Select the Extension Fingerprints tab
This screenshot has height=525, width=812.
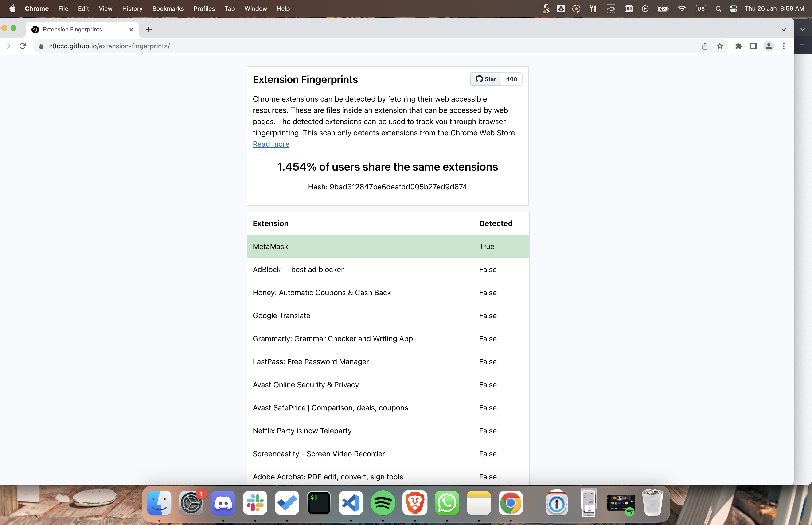[72, 30]
